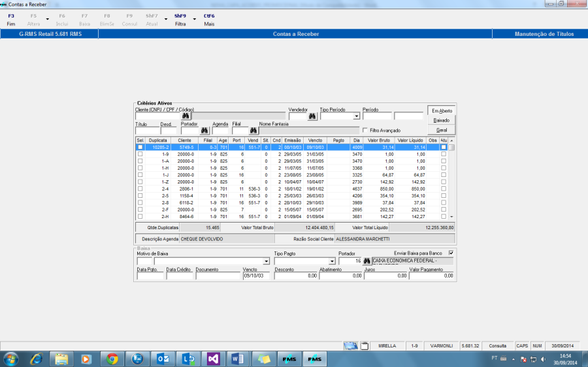Click the computer icon in status bar
588x367 pixels.
tap(351, 345)
